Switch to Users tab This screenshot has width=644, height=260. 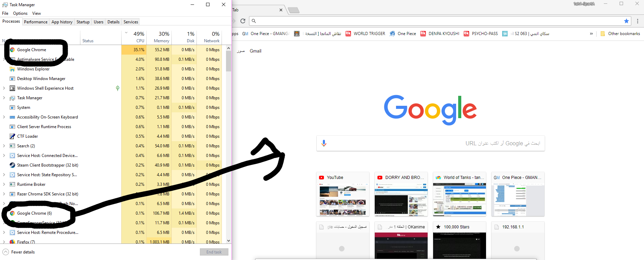(x=99, y=22)
